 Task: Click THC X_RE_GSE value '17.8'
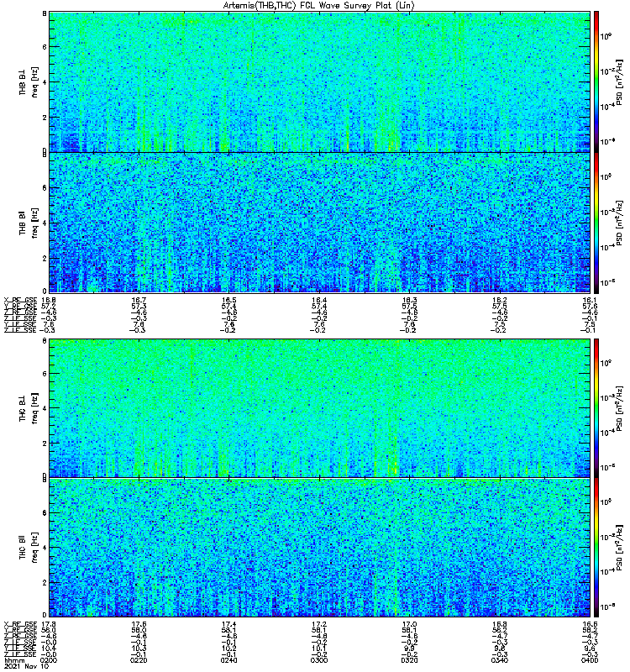[49, 624]
